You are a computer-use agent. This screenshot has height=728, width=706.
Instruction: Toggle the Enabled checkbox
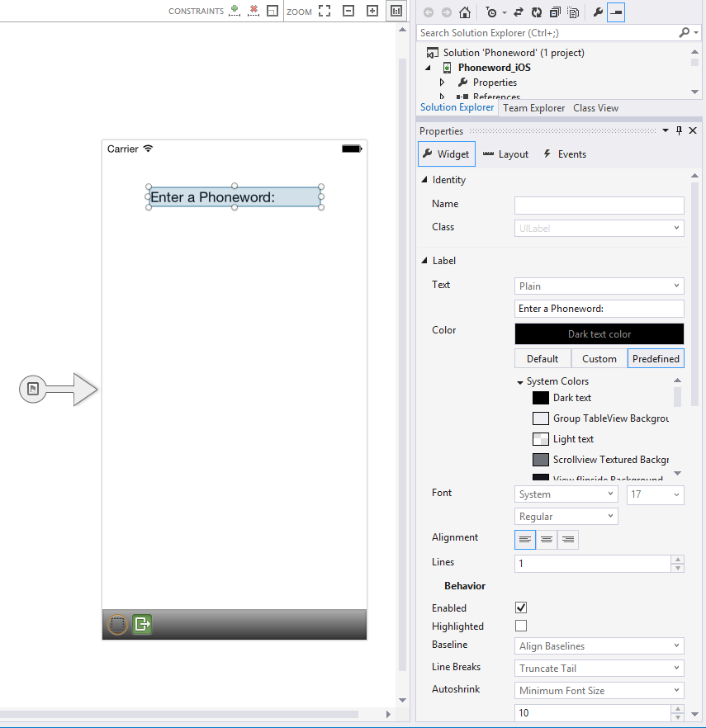[521, 608]
